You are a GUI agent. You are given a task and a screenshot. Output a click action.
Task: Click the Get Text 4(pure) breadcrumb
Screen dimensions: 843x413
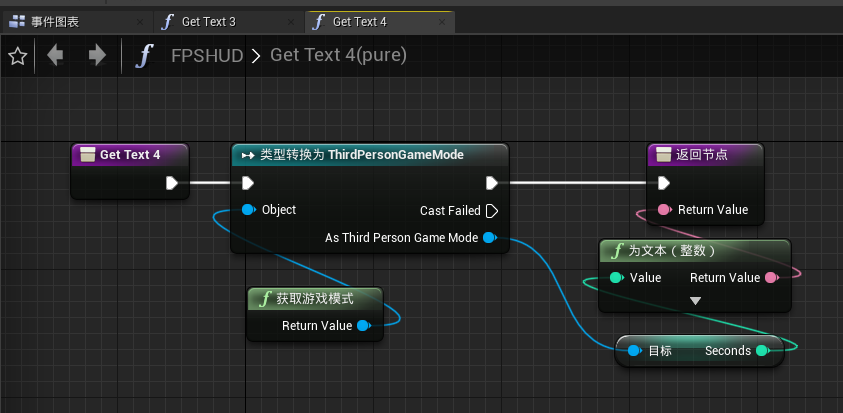338,55
